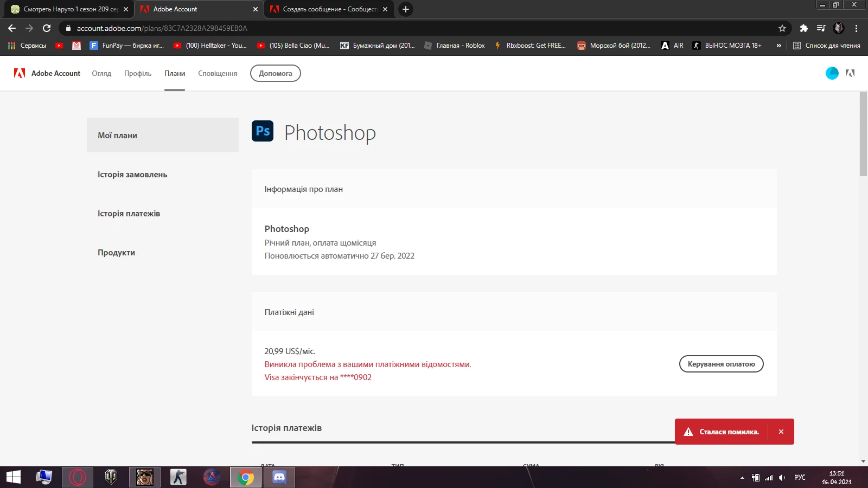Click the warning triangle in error toast
Image resolution: width=868 pixels, height=488 pixels.
click(688, 432)
